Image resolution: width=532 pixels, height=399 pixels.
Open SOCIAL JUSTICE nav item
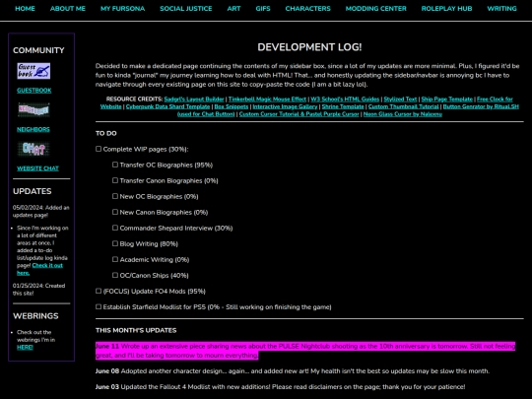pos(186,9)
